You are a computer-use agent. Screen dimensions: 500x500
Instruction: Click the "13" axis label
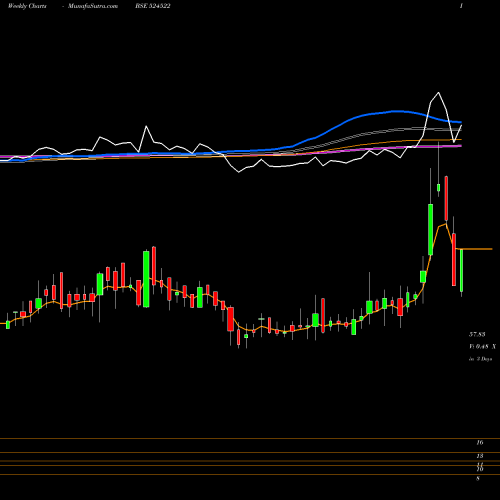[x=480, y=456]
